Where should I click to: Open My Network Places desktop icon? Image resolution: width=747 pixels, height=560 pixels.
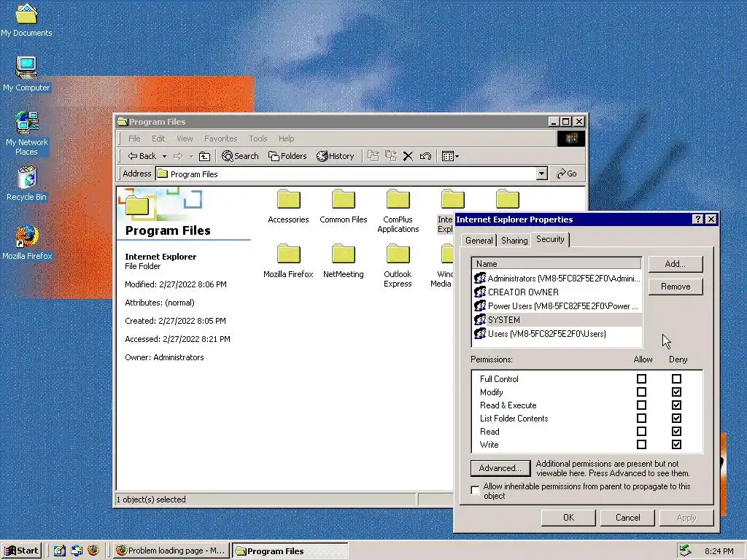coord(26,133)
